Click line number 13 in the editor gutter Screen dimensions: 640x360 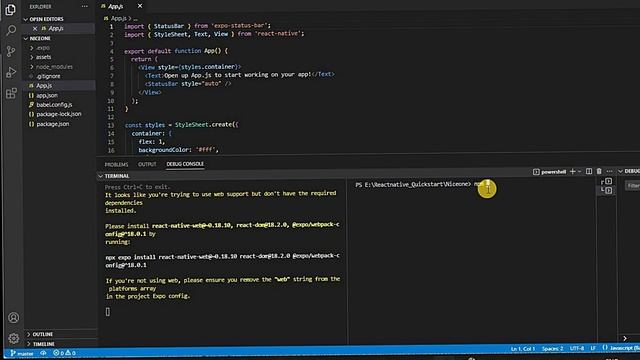tap(111, 125)
